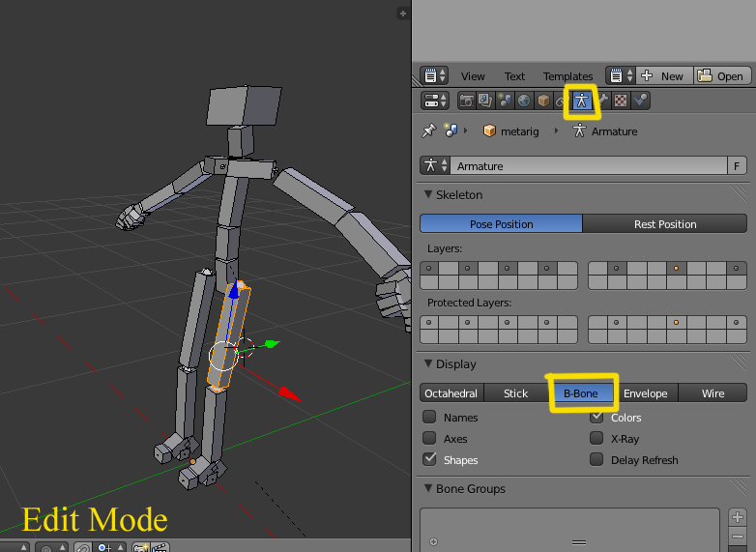The image size is (756, 552).
Task: Set bone display to Wire
Action: pos(712,393)
